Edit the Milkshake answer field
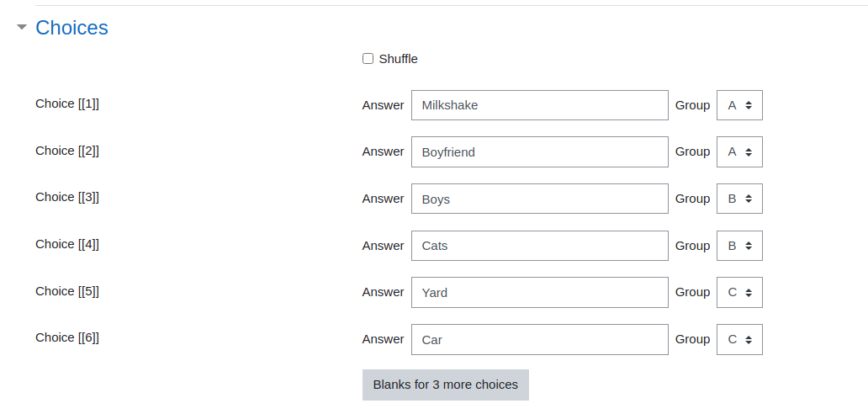Screen dimensions: 868x414 (x=540, y=105)
